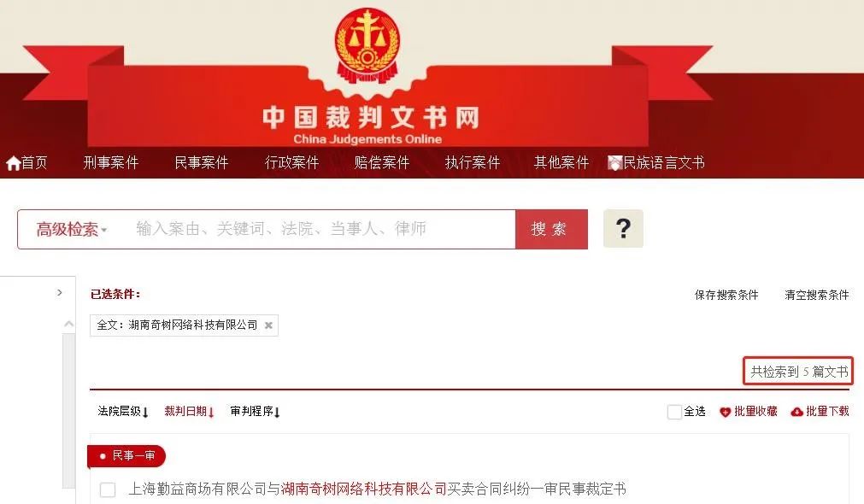Open the 高级检索 dropdown
Screen dimensions: 864x504
click(71, 229)
